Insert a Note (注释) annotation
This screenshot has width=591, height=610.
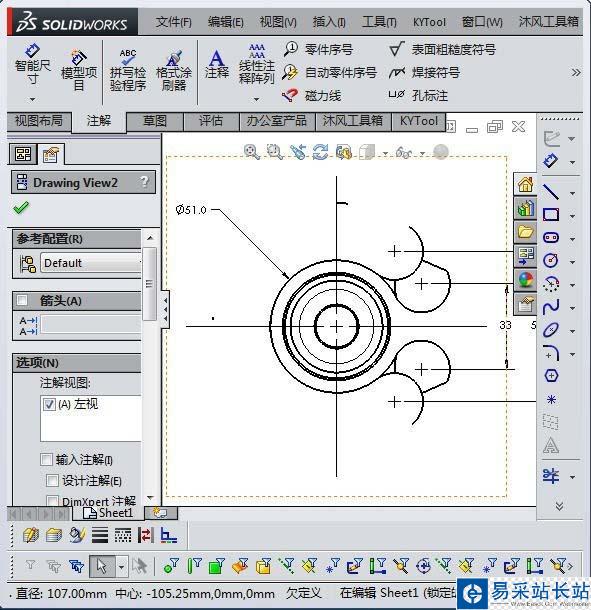pyautogui.click(x=217, y=64)
